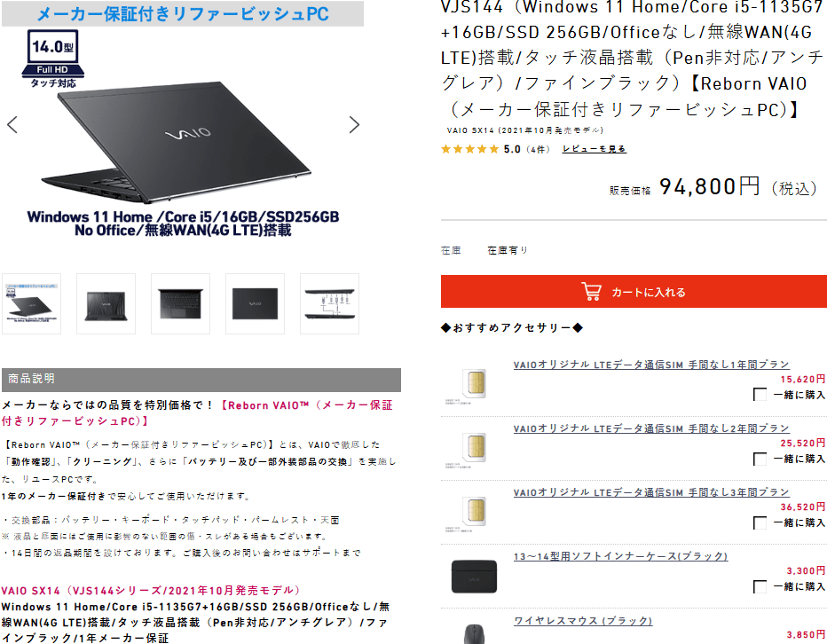Open the ワイヤレスマウス (ブラック) link
Viewport: 827px width, 644px height.
click(x=583, y=620)
